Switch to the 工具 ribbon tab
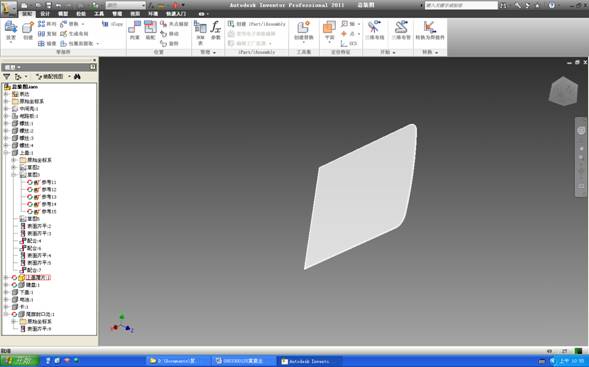The width and height of the screenshot is (589, 367). click(x=99, y=14)
